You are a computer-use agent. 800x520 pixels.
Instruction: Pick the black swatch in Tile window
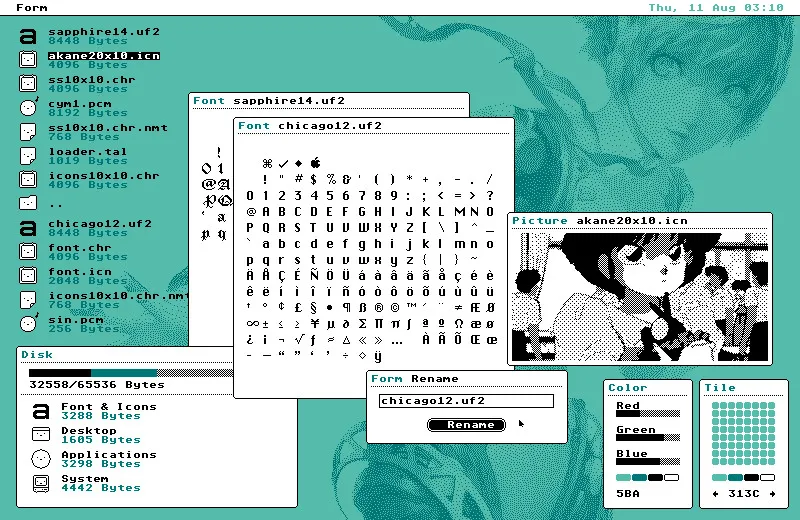[x=752, y=478]
